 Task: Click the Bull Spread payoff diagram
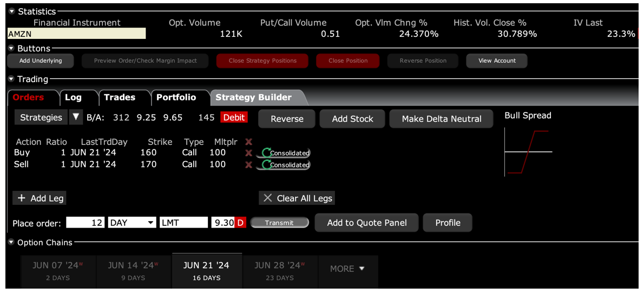click(x=528, y=152)
